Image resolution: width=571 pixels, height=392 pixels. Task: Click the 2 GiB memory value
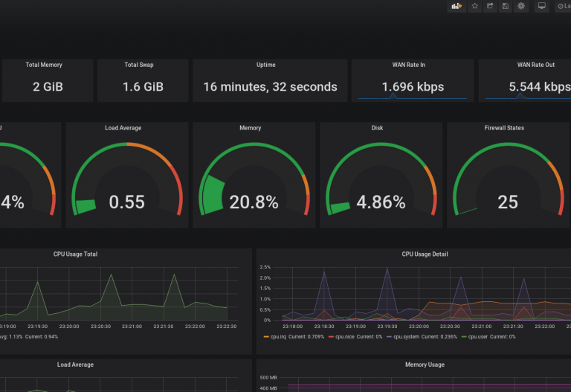(x=48, y=87)
